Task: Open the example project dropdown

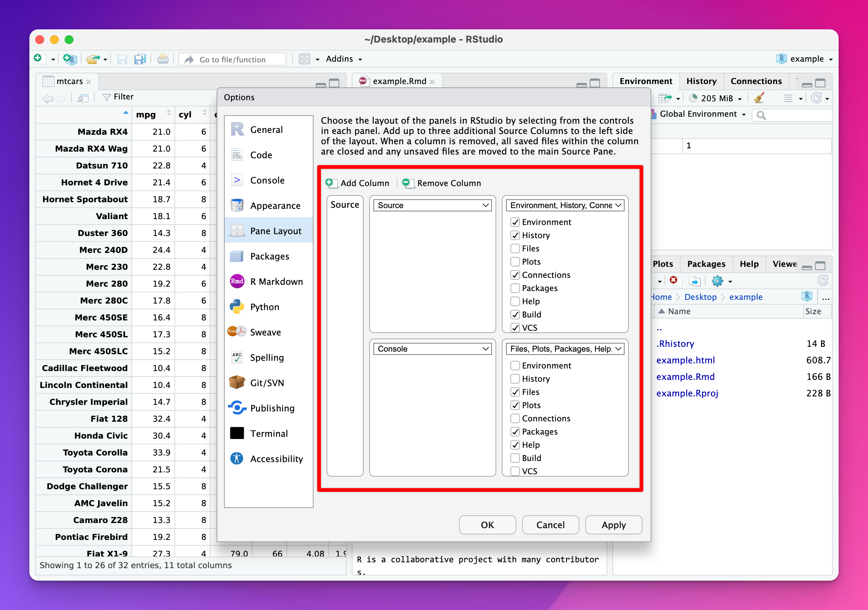Action: [x=805, y=59]
